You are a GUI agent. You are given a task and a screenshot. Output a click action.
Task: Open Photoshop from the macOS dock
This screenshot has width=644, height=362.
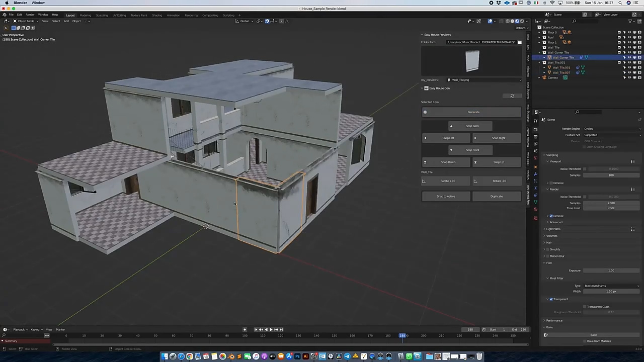coord(297,356)
